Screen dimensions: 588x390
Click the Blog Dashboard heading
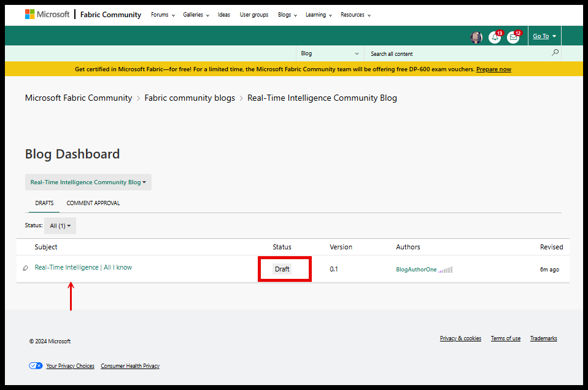point(72,154)
